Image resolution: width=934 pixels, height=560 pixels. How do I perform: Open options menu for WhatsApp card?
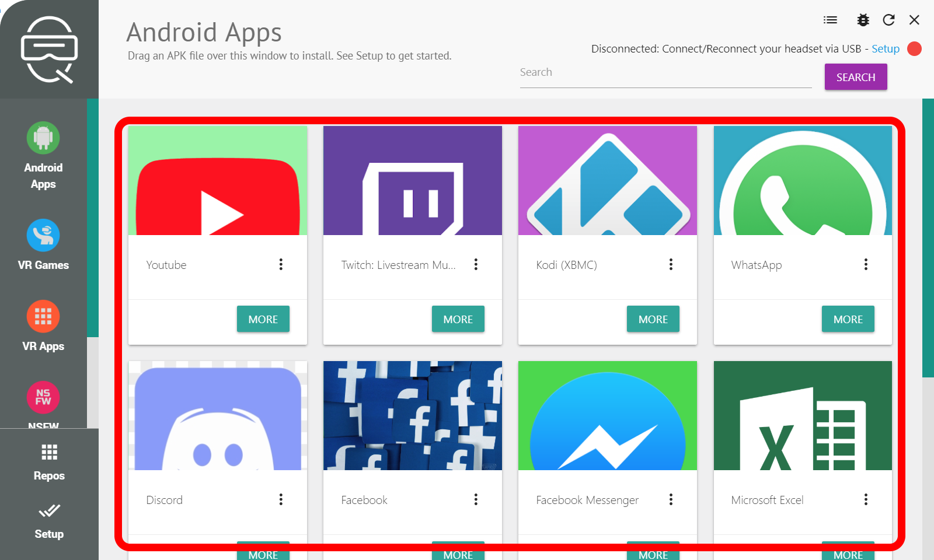(x=866, y=264)
